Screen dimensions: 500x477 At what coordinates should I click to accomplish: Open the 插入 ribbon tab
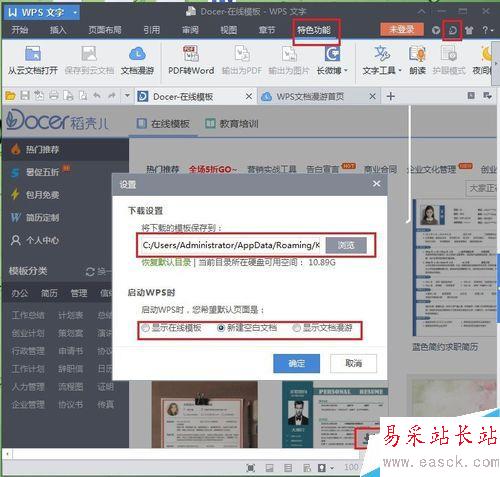(58, 30)
